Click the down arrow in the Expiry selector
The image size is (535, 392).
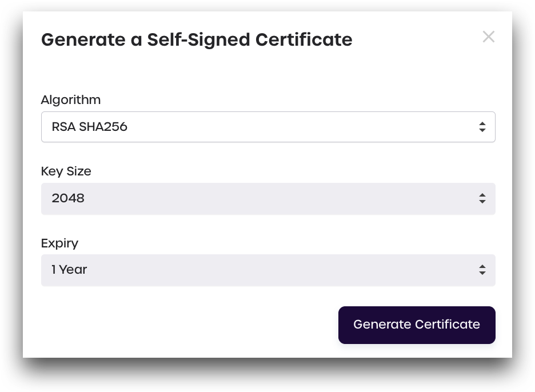pos(482,274)
